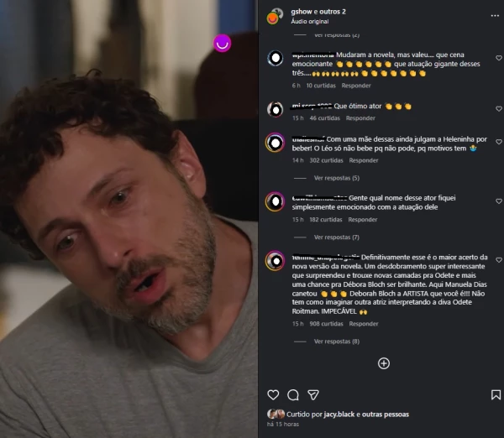
Task: Expand 'Ver respostas (8)' replies
Action: click(x=337, y=342)
